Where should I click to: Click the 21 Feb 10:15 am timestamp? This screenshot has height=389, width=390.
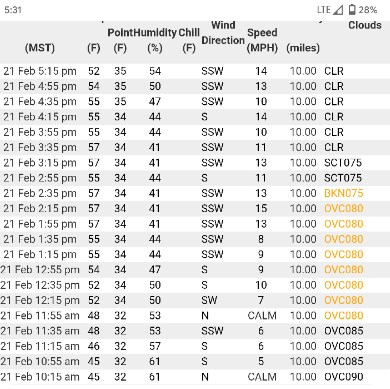point(40,377)
